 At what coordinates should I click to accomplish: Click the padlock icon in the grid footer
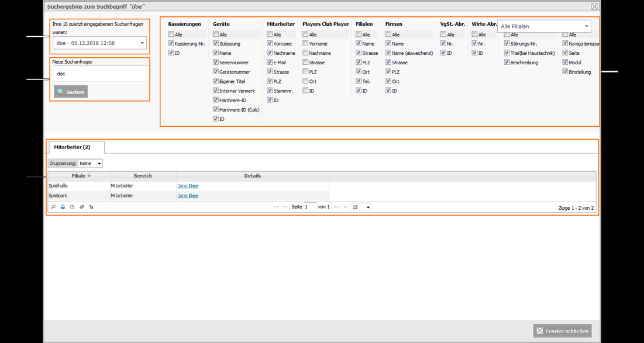(91, 207)
